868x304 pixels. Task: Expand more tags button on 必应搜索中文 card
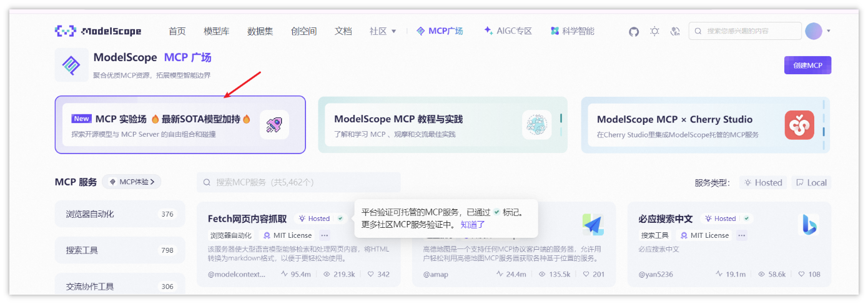741,235
